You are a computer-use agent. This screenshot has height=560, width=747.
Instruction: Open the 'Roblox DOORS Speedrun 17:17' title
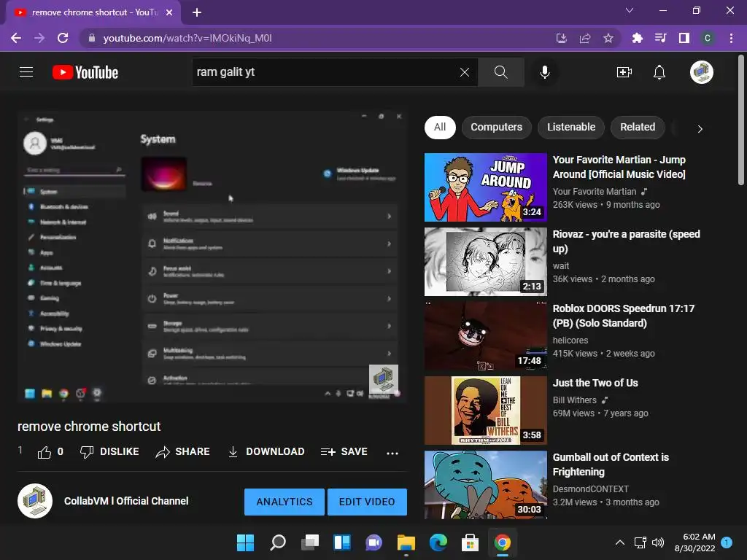pos(624,316)
